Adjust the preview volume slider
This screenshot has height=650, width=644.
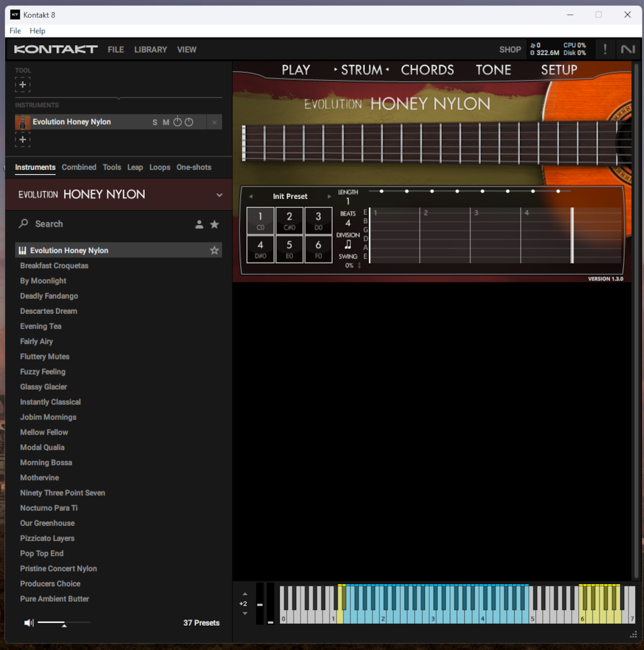click(64, 623)
